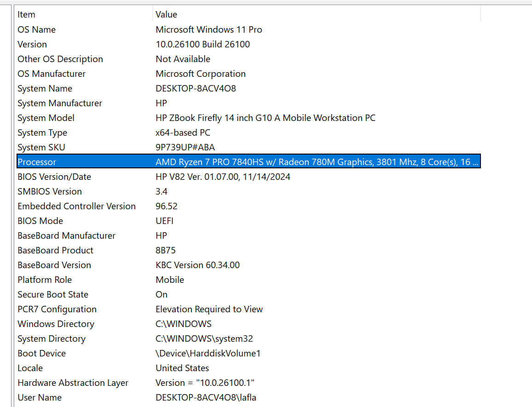
Task: Click the System Name value DESKTOP-8ACV4O8
Action: [196, 88]
